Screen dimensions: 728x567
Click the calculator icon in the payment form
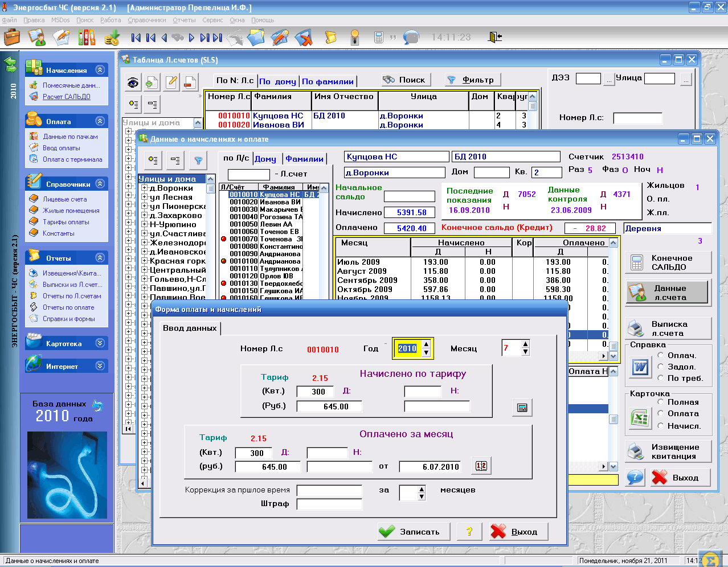[522, 408]
